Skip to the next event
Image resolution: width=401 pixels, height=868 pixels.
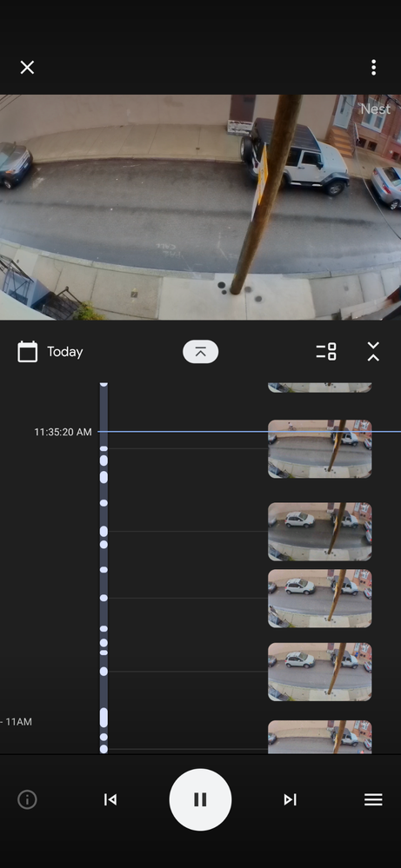(291, 799)
